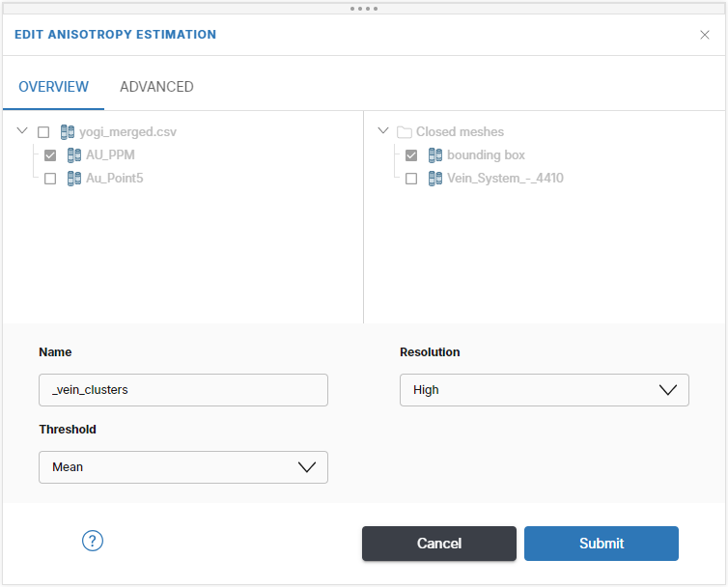Select the Au_Point5 tree row label

pos(115,179)
